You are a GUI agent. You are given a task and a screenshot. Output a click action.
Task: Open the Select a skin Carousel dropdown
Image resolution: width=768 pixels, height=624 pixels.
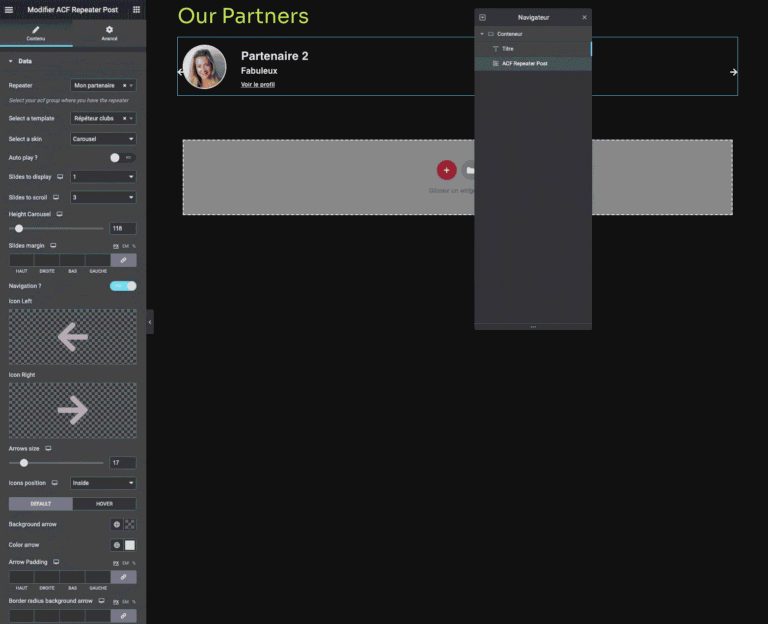click(x=103, y=139)
